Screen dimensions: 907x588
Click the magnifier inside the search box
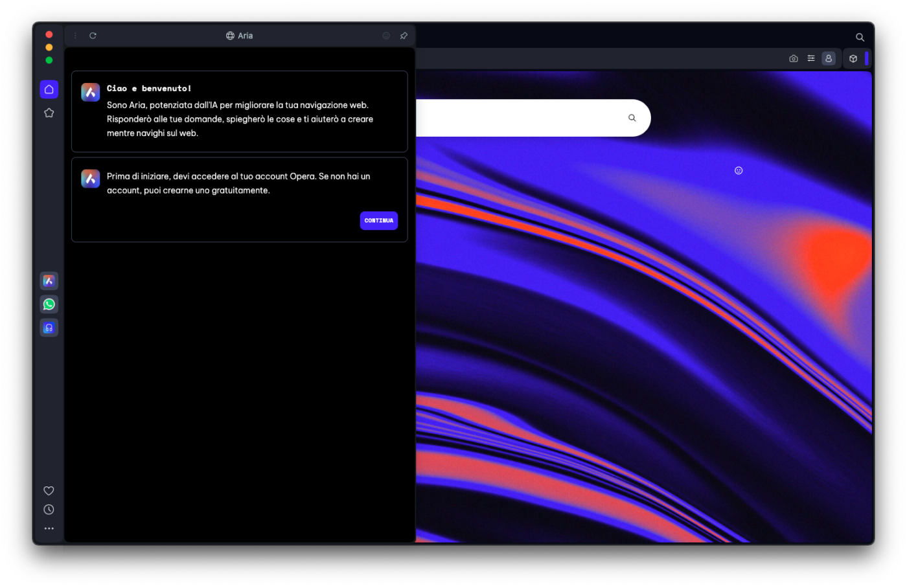632,118
